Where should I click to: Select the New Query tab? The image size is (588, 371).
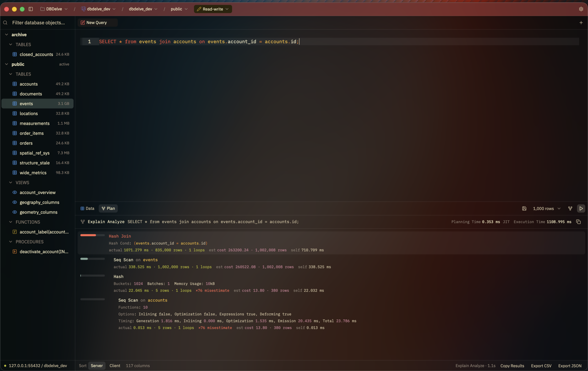[97, 23]
